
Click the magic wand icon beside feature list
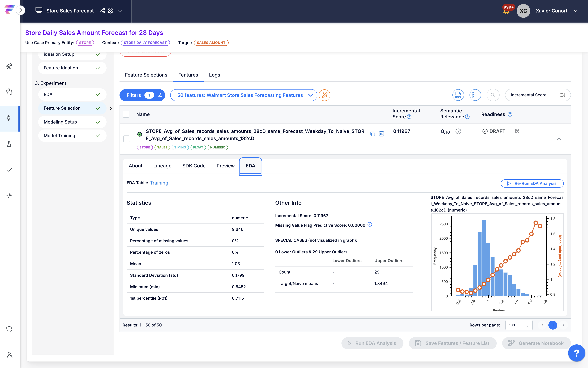324,95
